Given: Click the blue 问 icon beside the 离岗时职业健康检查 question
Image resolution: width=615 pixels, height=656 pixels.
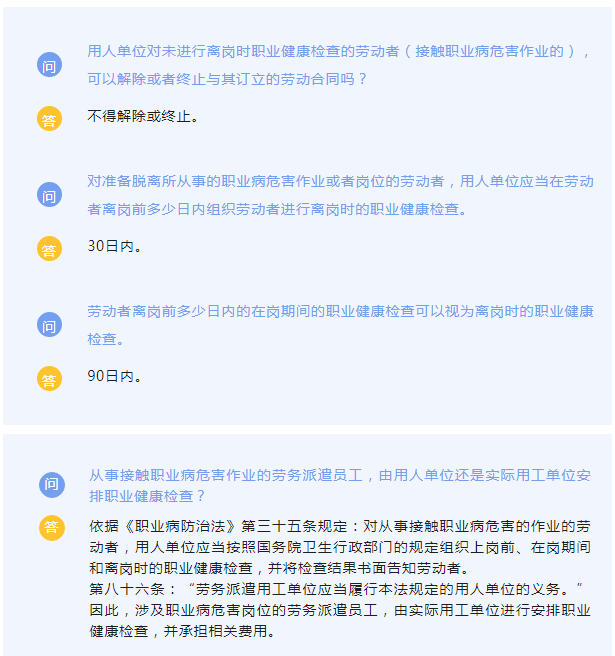Looking at the screenshot, I should 49,65.
